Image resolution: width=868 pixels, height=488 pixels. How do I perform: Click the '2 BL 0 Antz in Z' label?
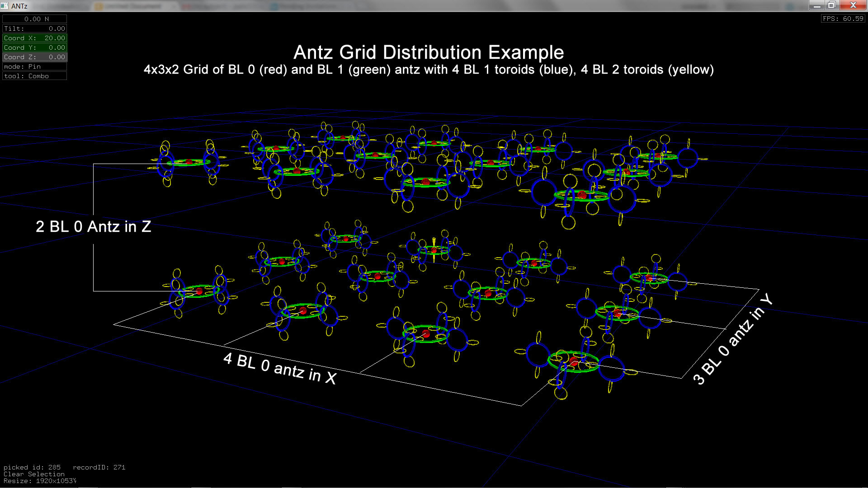[93, 226]
